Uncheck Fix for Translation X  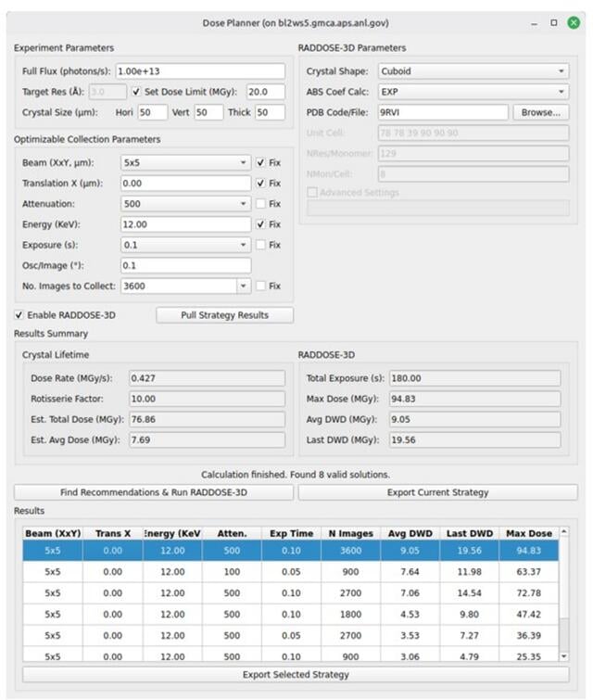coord(260,183)
